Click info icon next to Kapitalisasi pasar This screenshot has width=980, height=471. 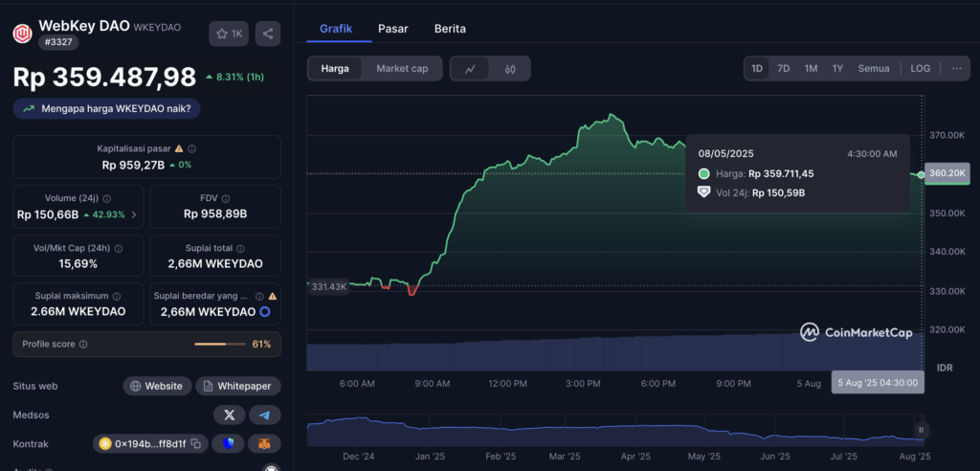[191, 149]
